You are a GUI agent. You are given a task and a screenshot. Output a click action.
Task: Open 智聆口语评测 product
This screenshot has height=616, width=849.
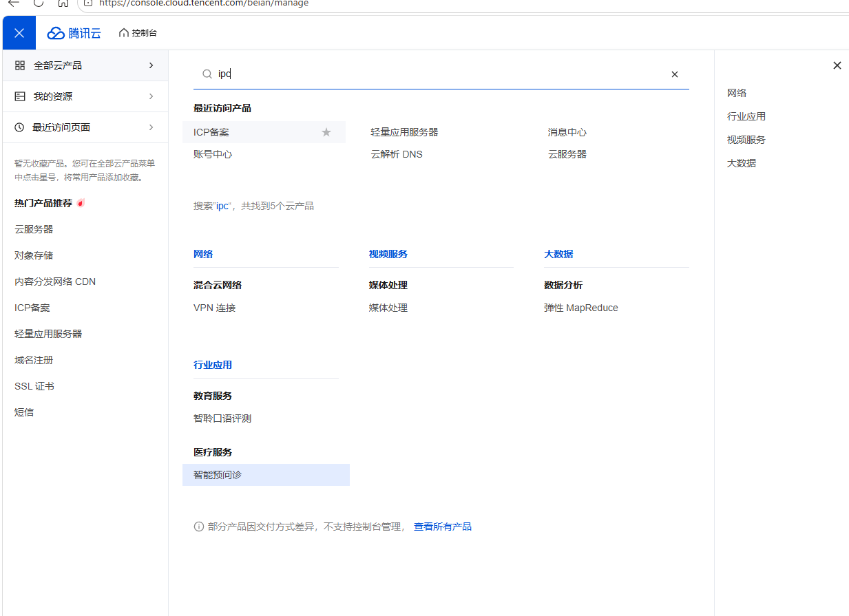(x=222, y=418)
